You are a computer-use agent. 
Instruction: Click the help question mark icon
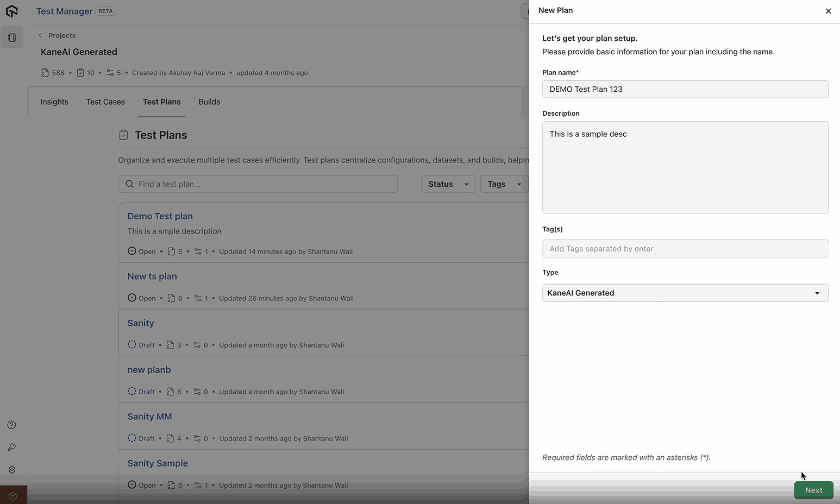(x=11, y=425)
